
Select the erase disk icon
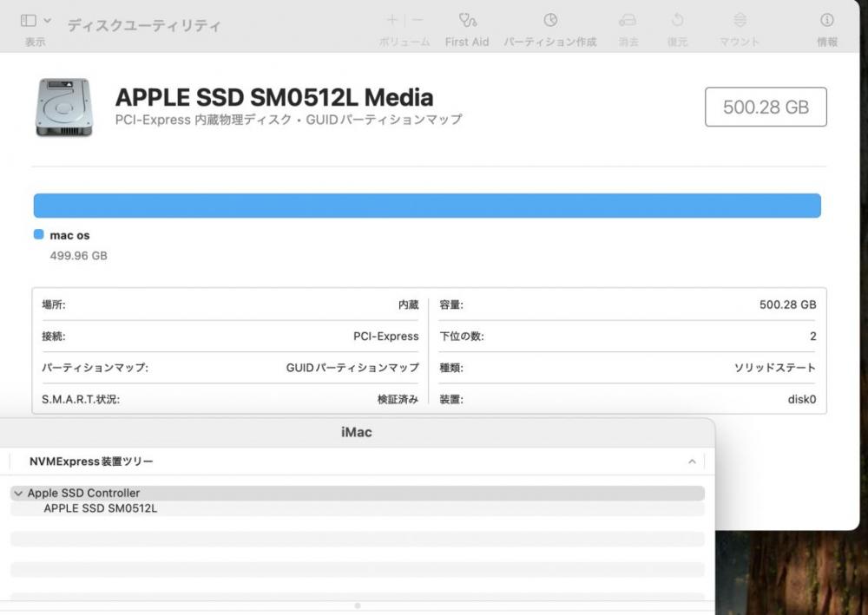click(628, 21)
